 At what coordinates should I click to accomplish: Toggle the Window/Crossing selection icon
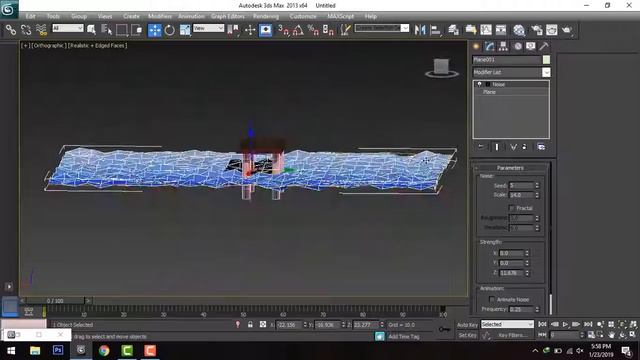137,30
